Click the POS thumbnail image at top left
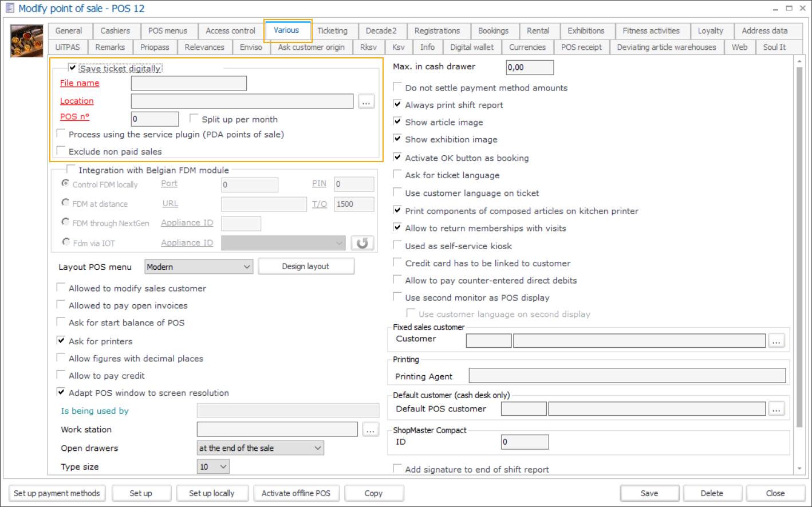812x507 pixels. click(x=26, y=41)
